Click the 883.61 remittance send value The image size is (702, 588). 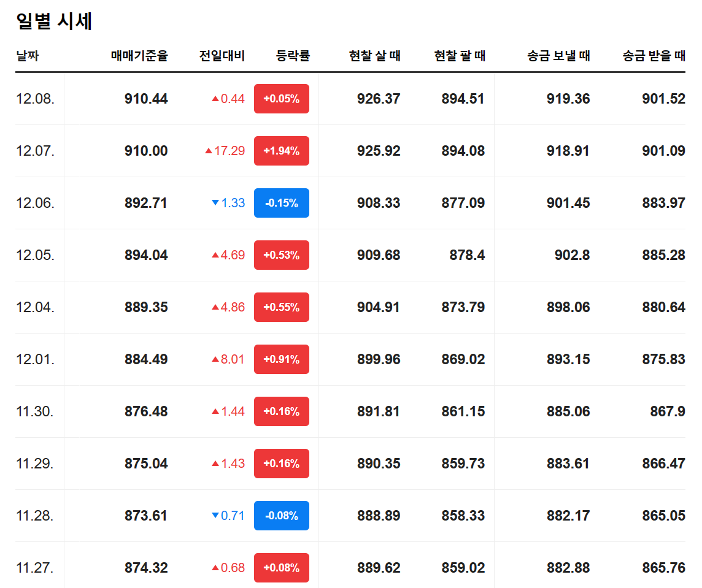pos(568,464)
